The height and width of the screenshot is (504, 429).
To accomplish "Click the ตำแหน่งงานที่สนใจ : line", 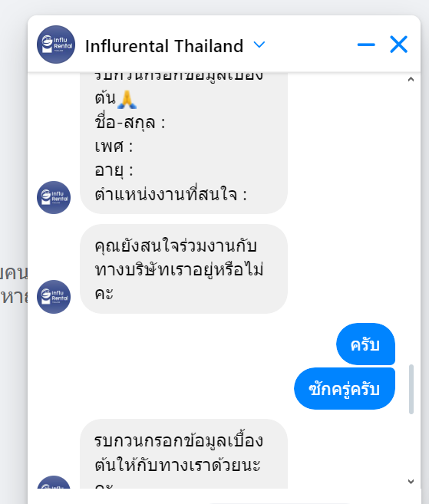I will click(x=171, y=194).
